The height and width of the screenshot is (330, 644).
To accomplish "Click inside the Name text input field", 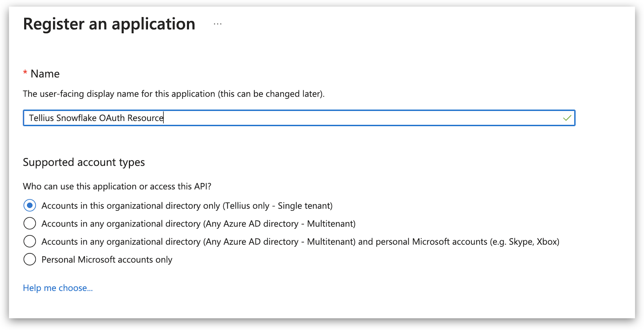I will pos(352,118).
